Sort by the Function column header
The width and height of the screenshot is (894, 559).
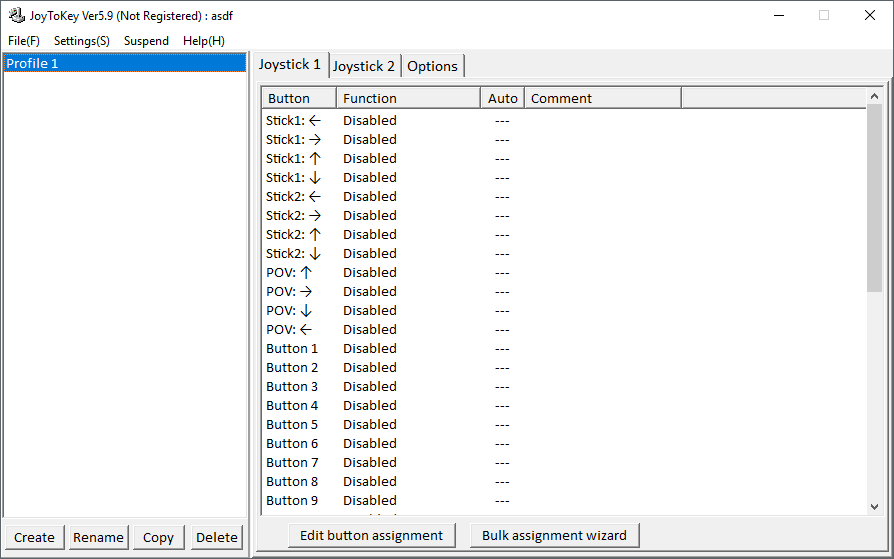tap(408, 98)
